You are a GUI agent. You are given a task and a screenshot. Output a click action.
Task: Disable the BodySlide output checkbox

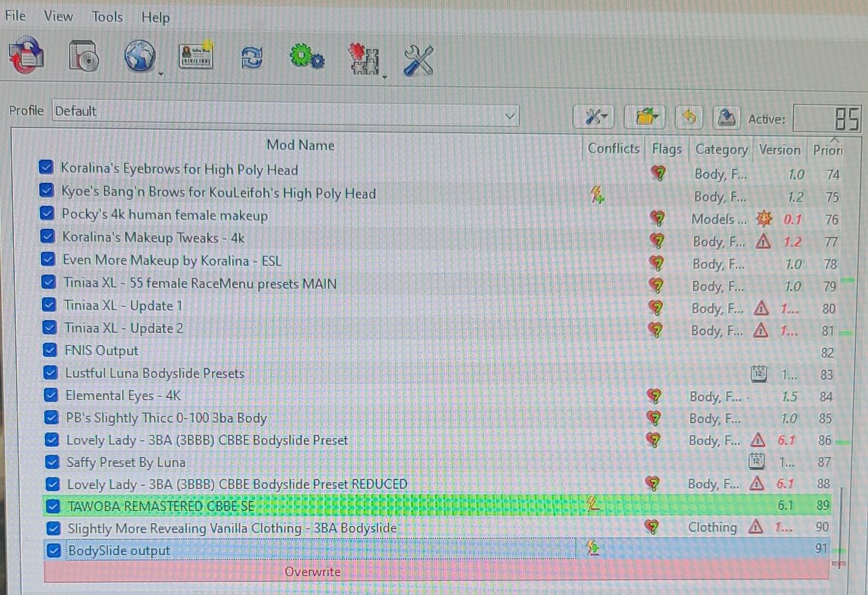pyautogui.click(x=53, y=550)
